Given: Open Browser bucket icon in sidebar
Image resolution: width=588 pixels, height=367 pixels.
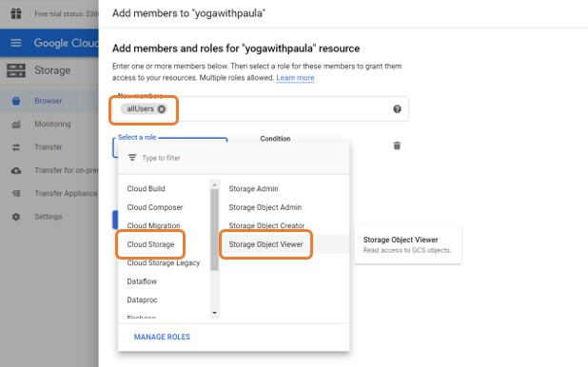Looking at the screenshot, I should [16, 101].
